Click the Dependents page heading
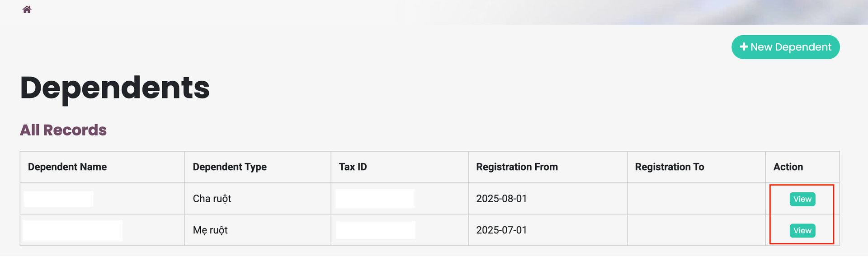Image resolution: width=868 pixels, height=265 pixels. click(x=115, y=88)
